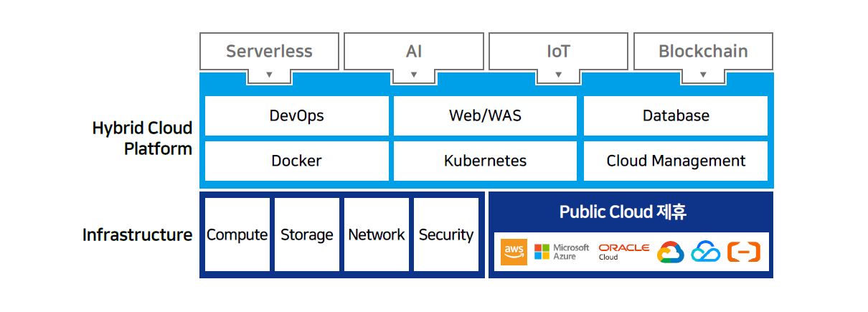
Task: Click the orange Alibaba Cloud logo
Action: (743, 252)
